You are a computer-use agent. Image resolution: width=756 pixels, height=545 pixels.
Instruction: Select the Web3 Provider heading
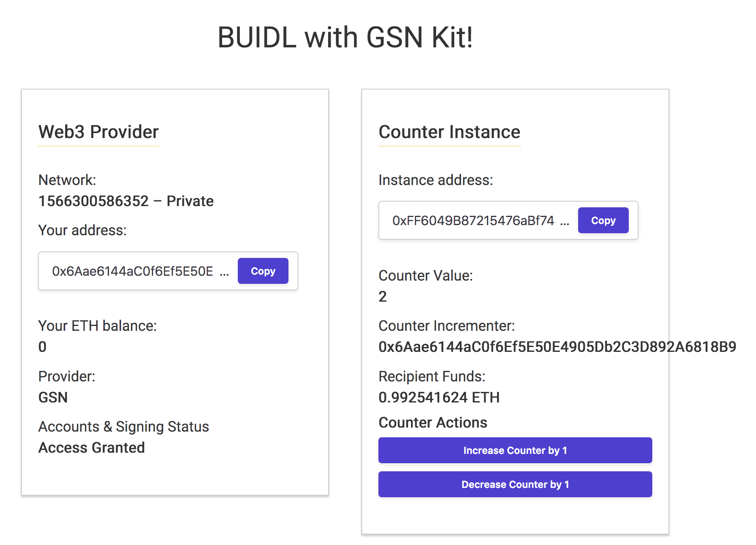98,132
